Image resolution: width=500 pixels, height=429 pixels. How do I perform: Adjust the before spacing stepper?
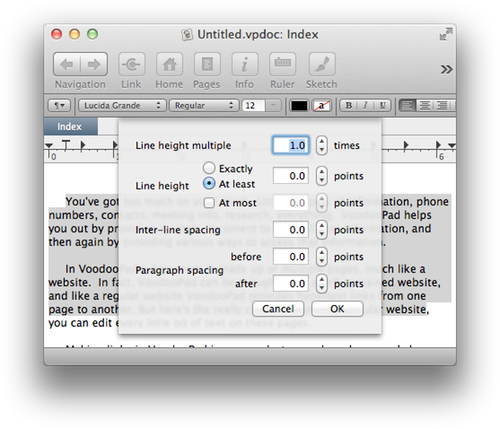pyautogui.click(x=322, y=257)
